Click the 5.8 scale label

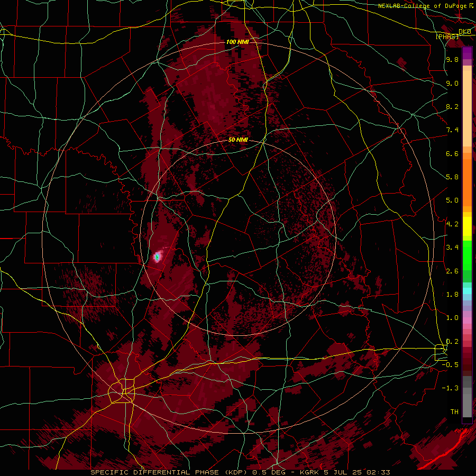click(452, 177)
